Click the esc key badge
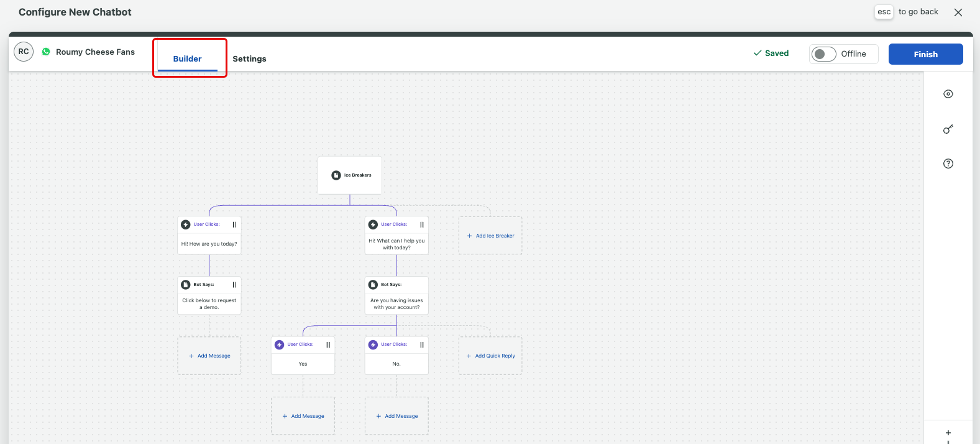Screen dimensions: 980x444 click(884, 12)
